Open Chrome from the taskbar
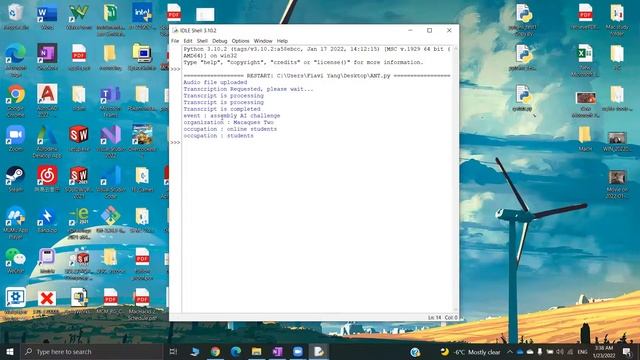Screen dimensions: 640x360 pos(215,351)
